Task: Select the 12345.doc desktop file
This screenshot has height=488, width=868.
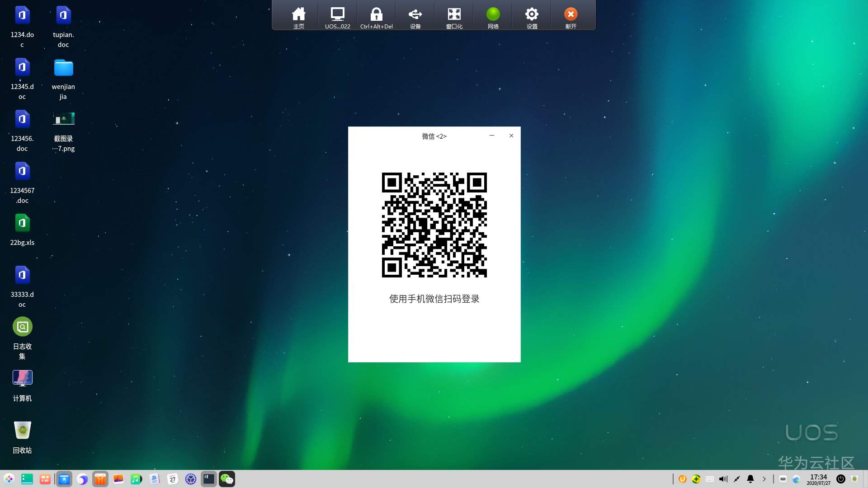Action: [x=22, y=79]
